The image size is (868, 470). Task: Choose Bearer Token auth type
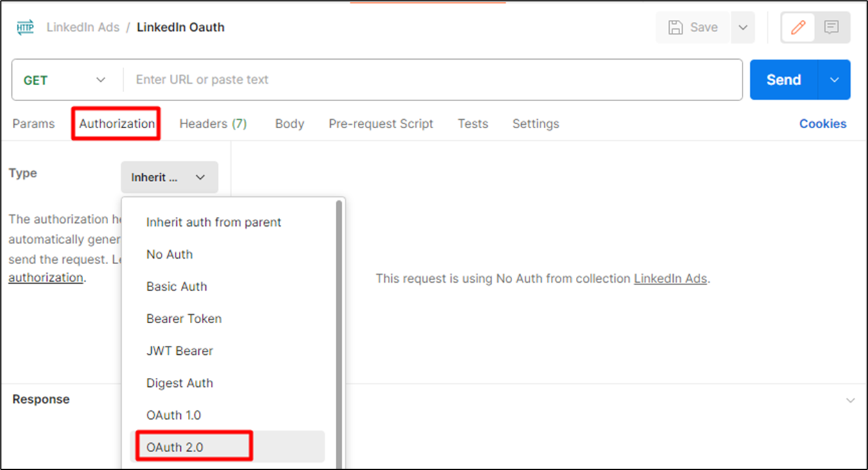coord(227,319)
